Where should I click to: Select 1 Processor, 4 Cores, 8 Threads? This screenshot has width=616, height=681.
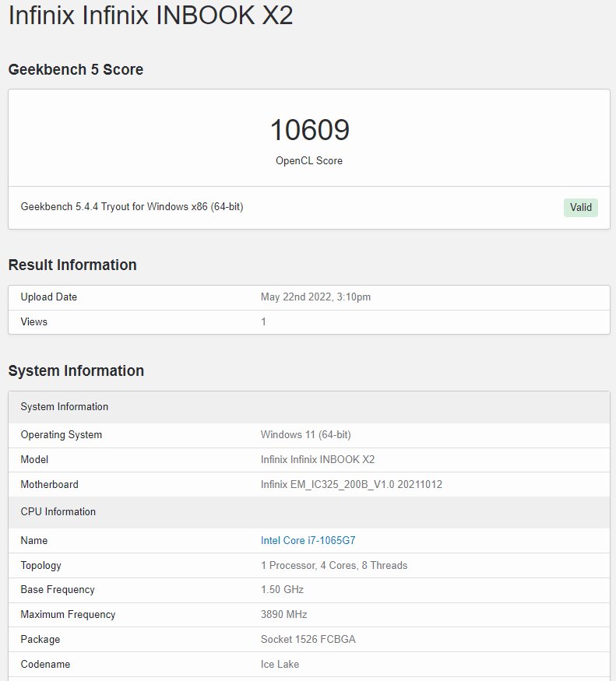334,566
